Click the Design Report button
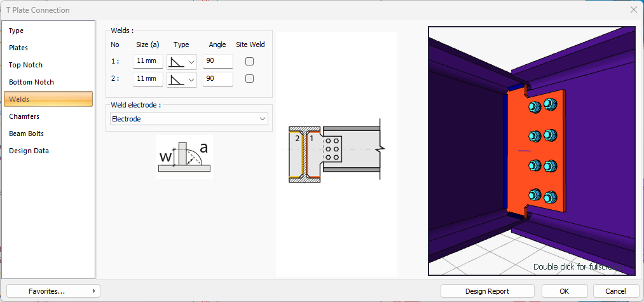This screenshot has width=644, height=302. [487, 291]
